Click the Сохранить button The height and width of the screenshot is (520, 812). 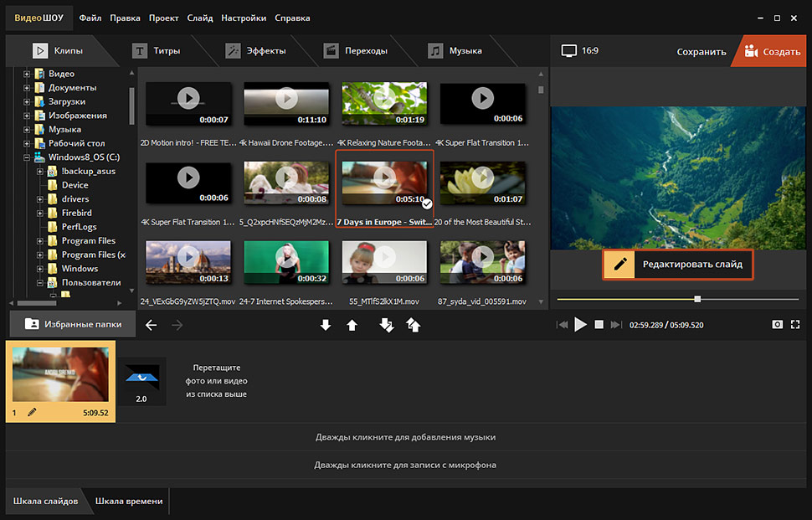[x=702, y=52]
